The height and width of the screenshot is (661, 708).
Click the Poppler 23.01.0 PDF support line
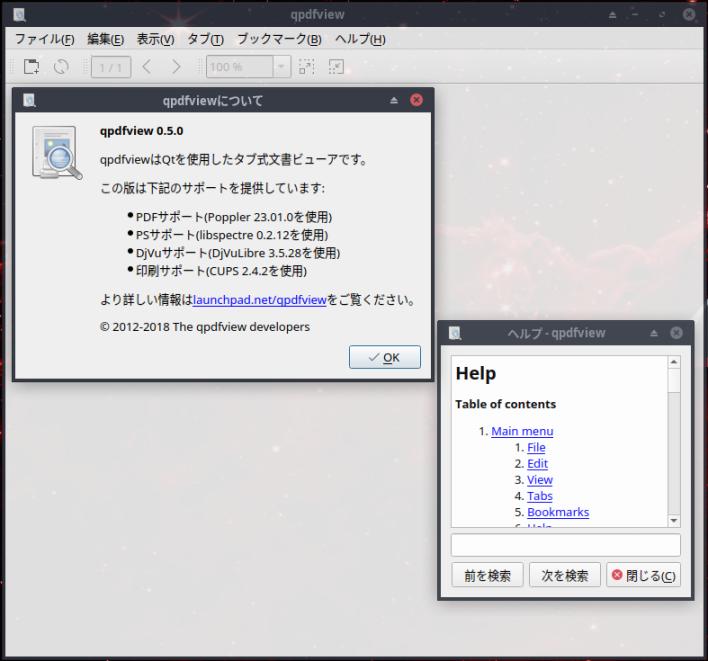[x=233, y=217]
